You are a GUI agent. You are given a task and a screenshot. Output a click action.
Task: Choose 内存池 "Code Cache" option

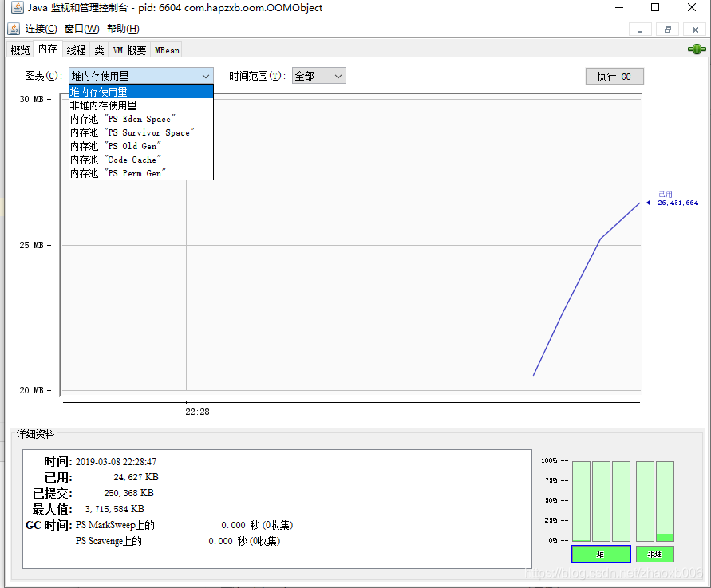141,160
